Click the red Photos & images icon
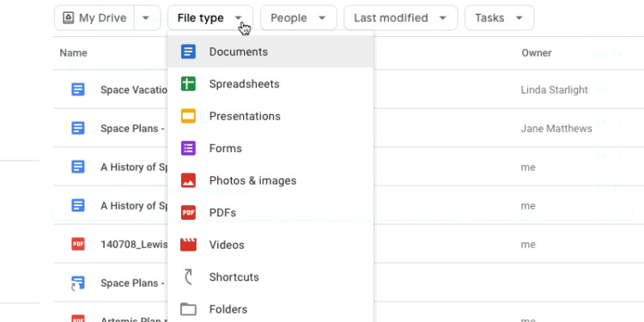 [188, 180]
